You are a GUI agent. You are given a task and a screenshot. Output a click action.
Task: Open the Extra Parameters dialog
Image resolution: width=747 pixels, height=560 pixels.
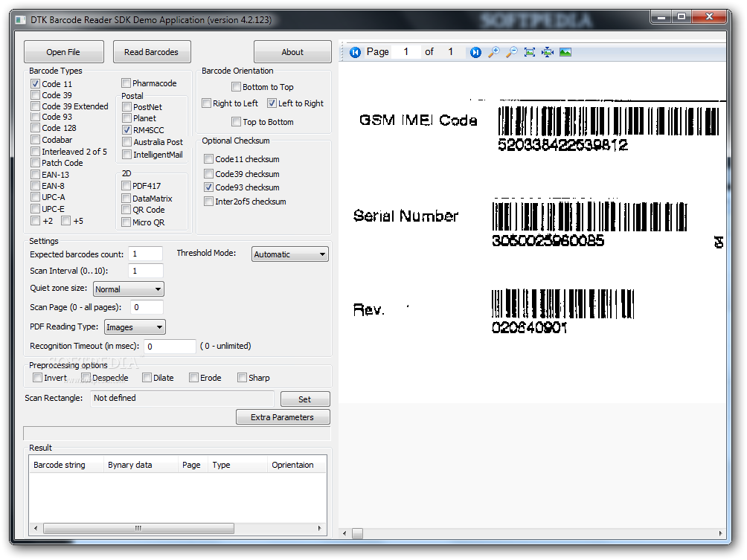tap(283, 416)
